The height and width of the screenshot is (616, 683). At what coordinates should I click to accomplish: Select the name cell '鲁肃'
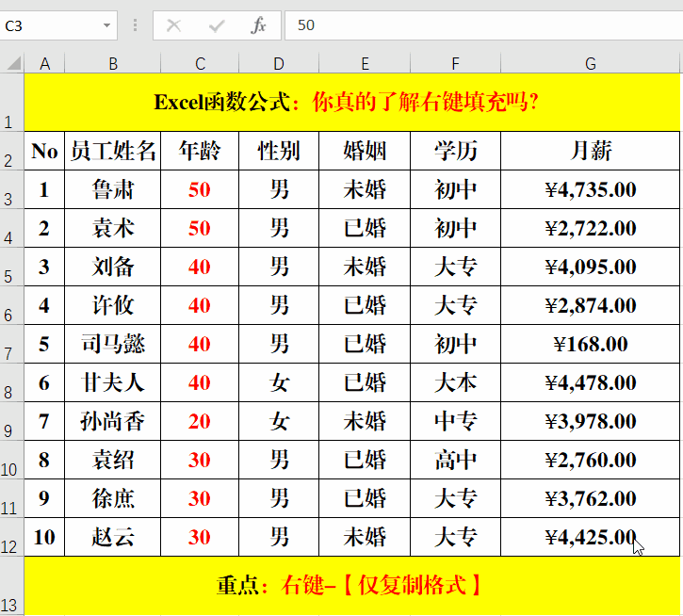(x=113, y=189)
